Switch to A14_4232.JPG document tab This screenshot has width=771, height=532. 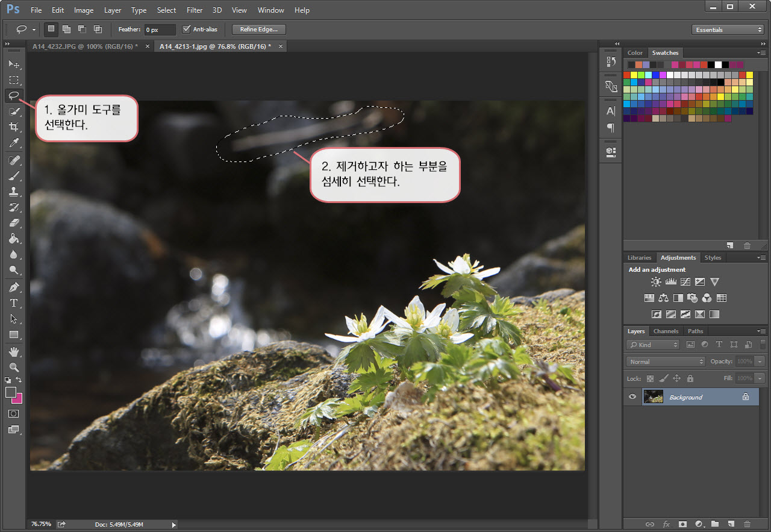click(84, 46)
